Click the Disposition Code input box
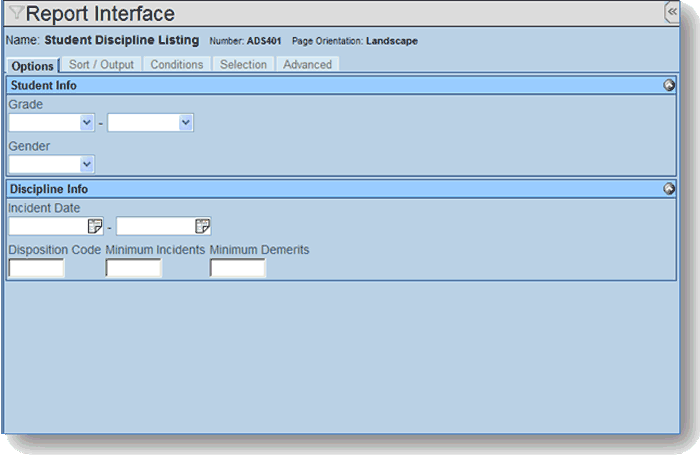Image resolution: width=700 pixels, height=455 pixels. click(x=37, y=268)
